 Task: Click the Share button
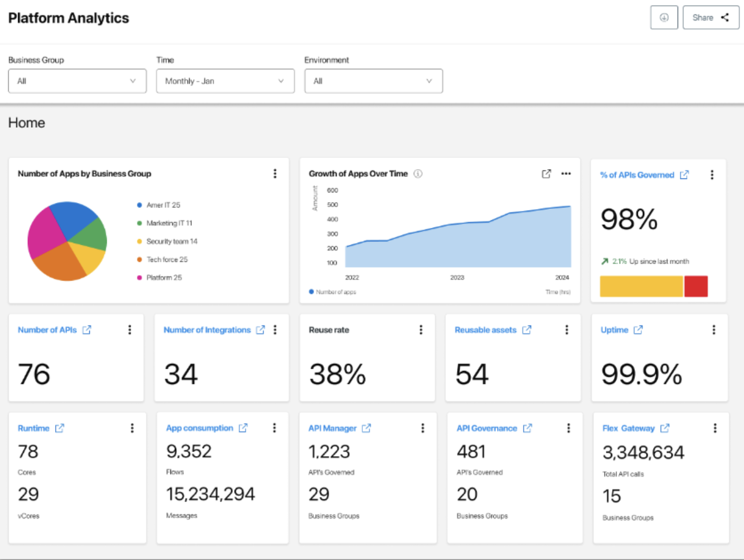tap(711, 18)
